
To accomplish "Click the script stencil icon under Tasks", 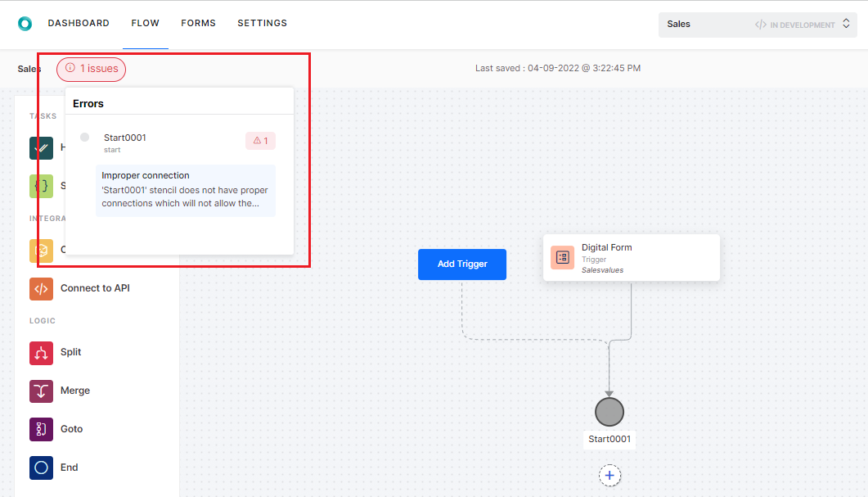I will pyautogui.click(x=41, y=186).
